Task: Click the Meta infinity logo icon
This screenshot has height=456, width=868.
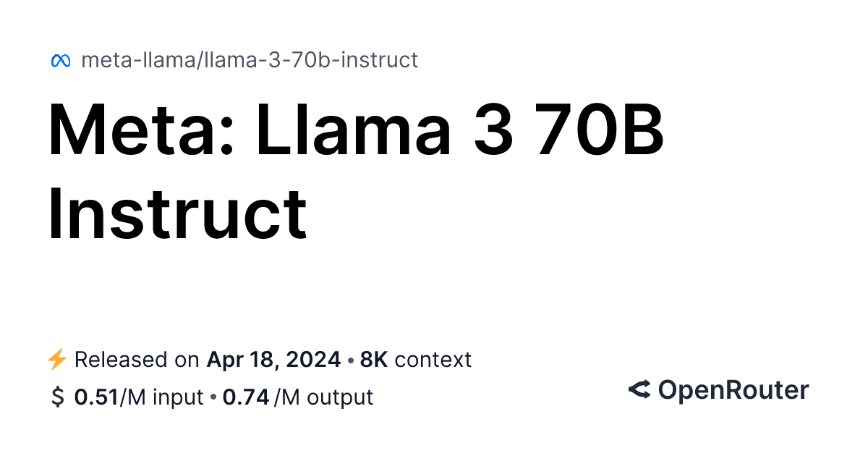Action: [x=60, y=61]
